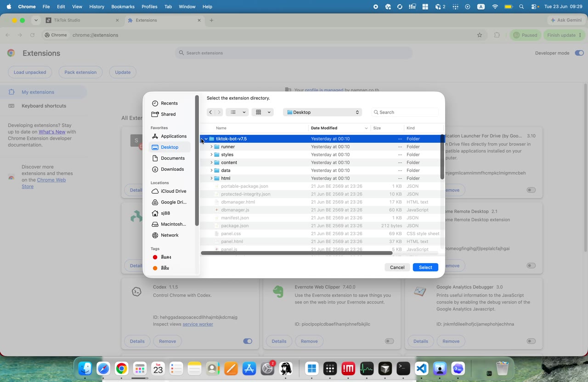588x382 pixels.
Task: Toggle Codex extension switch
Action: tap(248, 341)
